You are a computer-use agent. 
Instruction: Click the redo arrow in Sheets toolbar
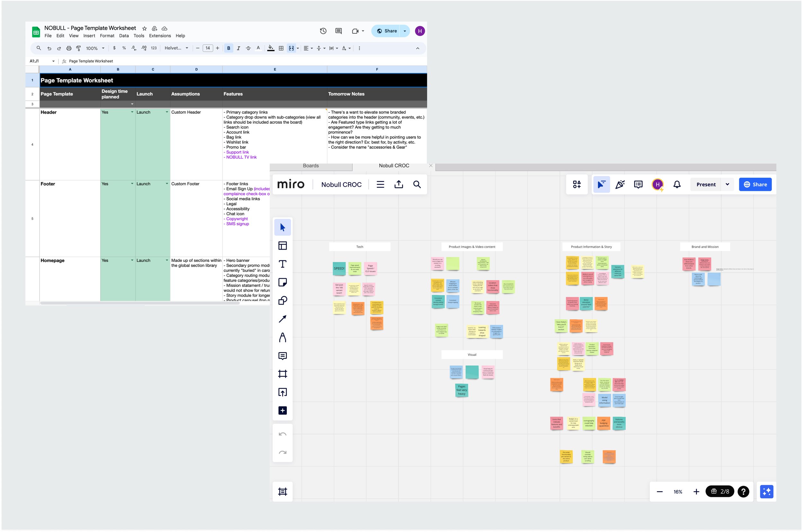[59, 48]
